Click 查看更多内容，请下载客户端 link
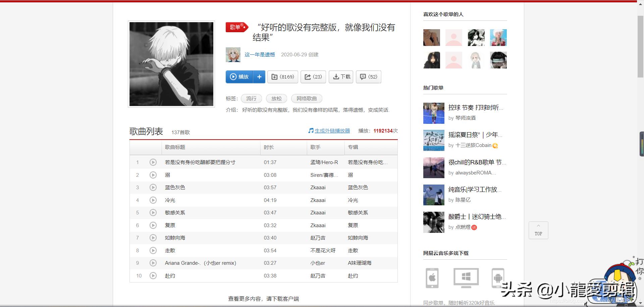The height and width of the screenshot is (307, 644). (x=264, y=299)
